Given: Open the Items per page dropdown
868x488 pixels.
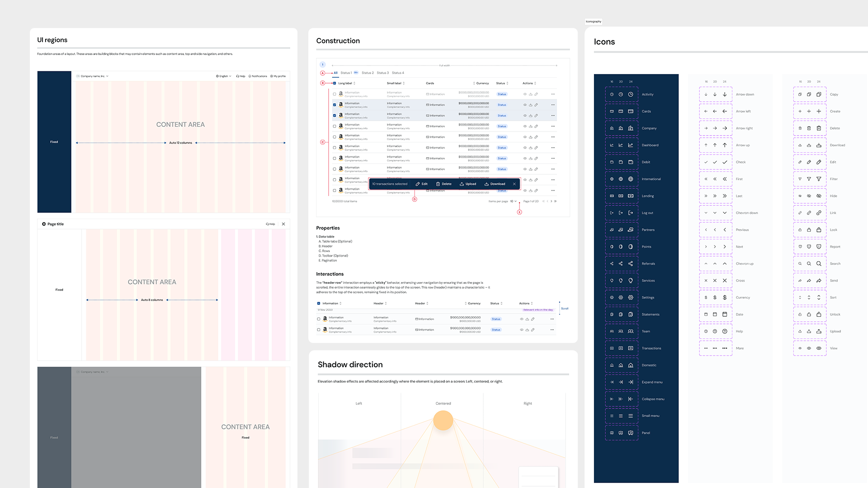Looking at the screenshot, I should [x=513, y=201].
